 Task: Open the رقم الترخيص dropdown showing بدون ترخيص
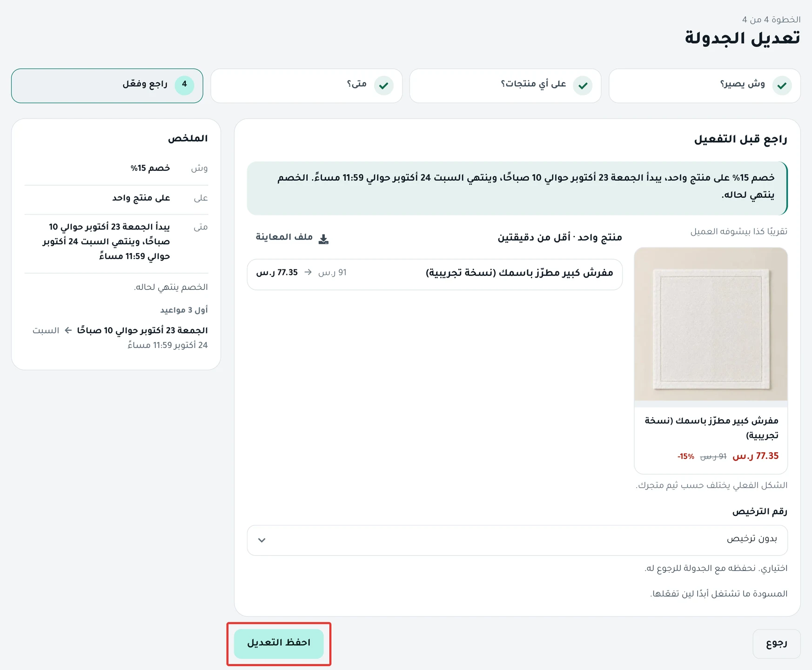[517, 540]
